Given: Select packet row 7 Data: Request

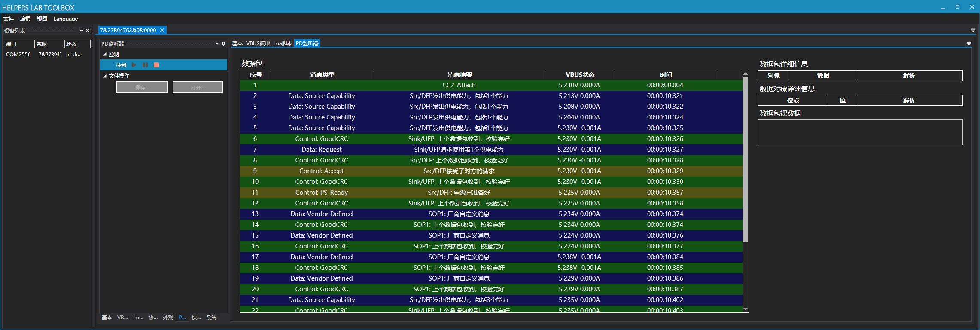Looking at the screenshot, I should click(x=491, y=150).
